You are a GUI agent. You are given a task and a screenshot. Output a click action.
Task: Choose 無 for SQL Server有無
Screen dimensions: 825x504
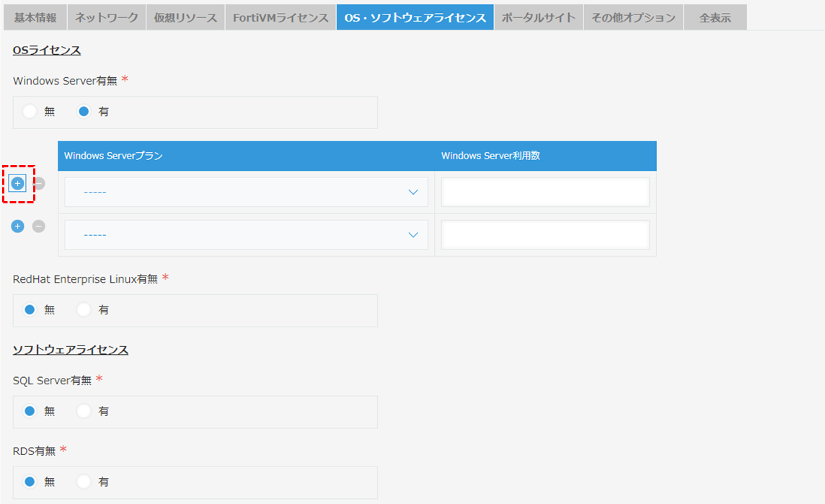(x=30, y=411)
